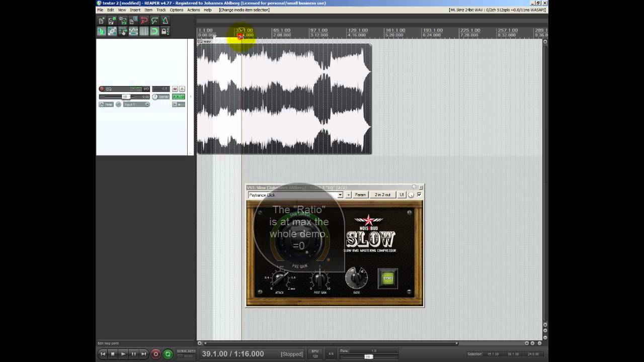The width and height of the screenshot is (644, 362).
Task: Click the Attack knob on Slow compressor
Action: 280,278
